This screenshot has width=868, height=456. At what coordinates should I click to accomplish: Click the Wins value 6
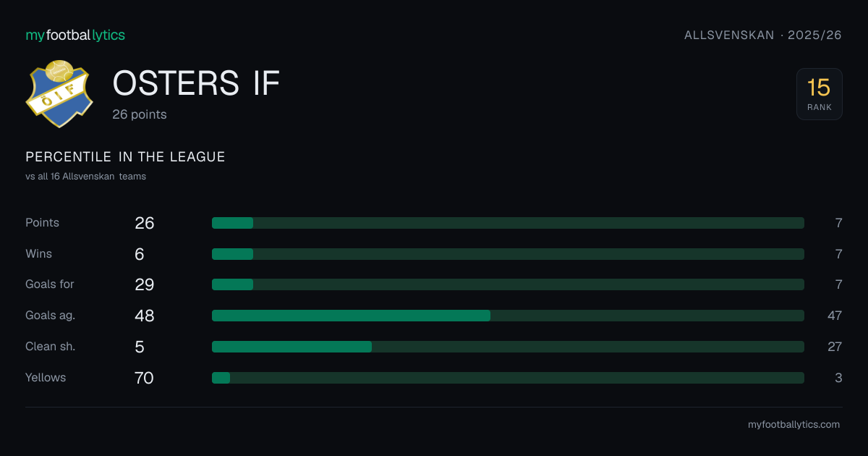[140, 254]
